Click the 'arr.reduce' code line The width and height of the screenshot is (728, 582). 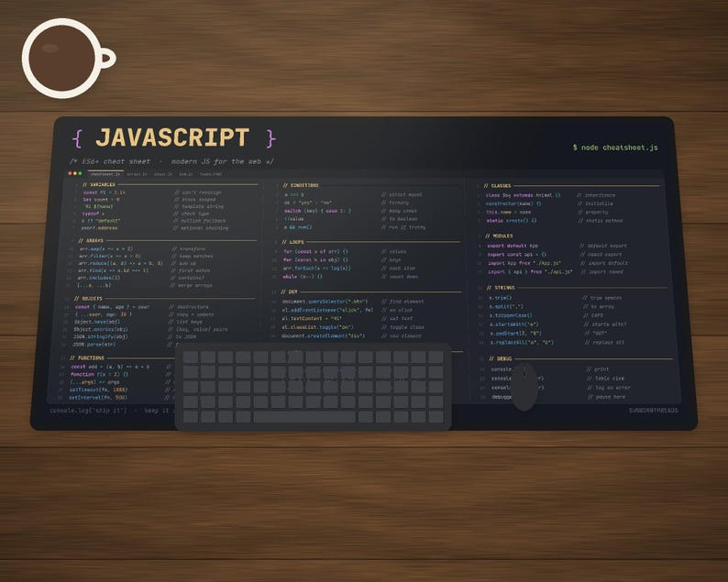click(x=120, y=263)
